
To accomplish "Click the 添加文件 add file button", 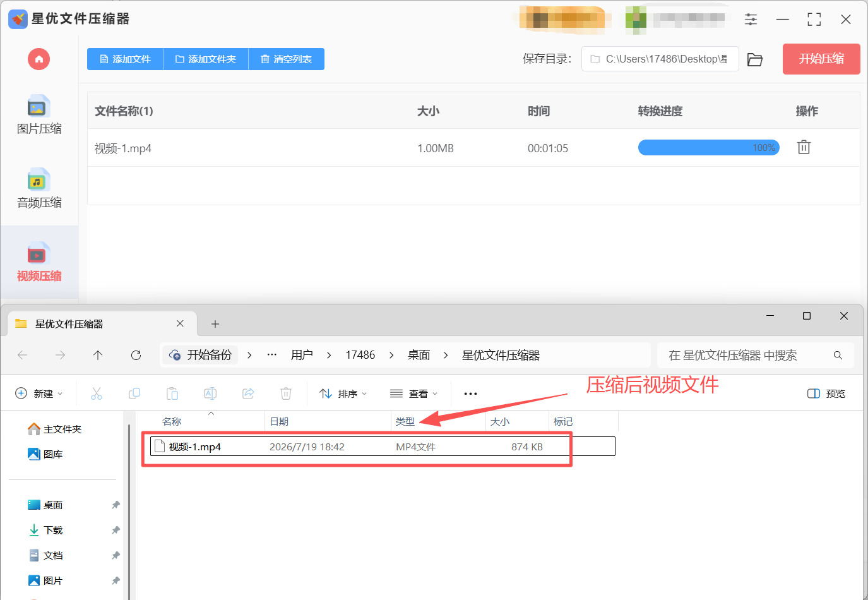I will (x=125, y=59).
